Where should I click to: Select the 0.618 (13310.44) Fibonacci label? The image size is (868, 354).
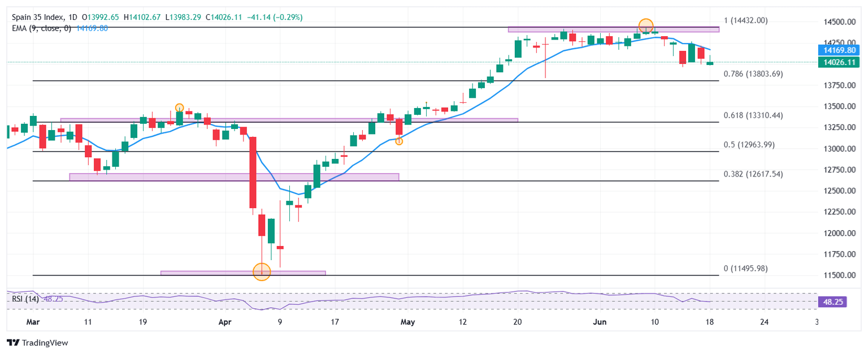coord(753,115)
